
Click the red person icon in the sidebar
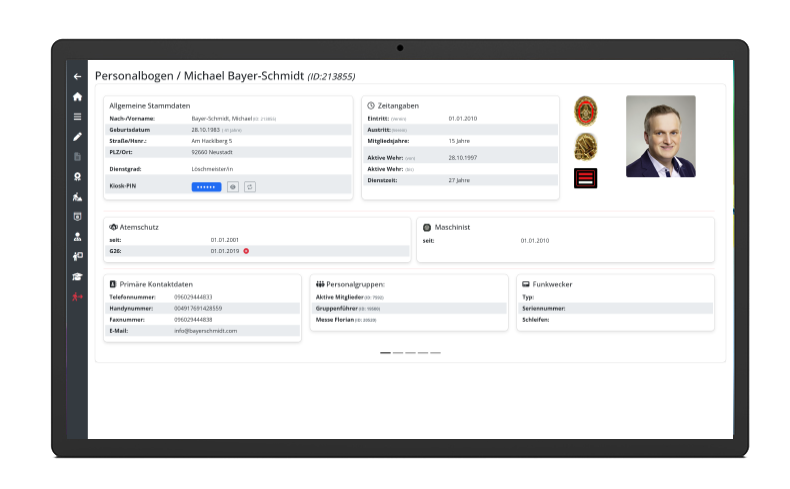click(77, 297)
